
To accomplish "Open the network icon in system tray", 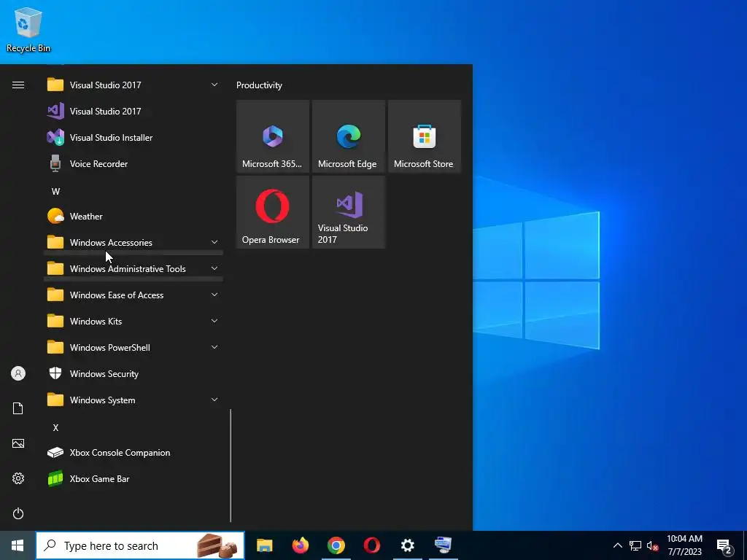I will pyautogui.click(x=635, y=545).
